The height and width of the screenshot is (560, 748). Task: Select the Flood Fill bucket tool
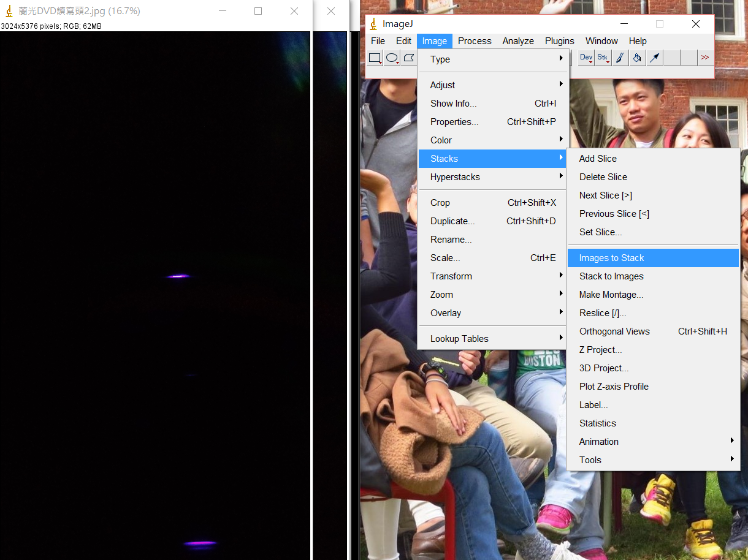click(x=638, y=58)
